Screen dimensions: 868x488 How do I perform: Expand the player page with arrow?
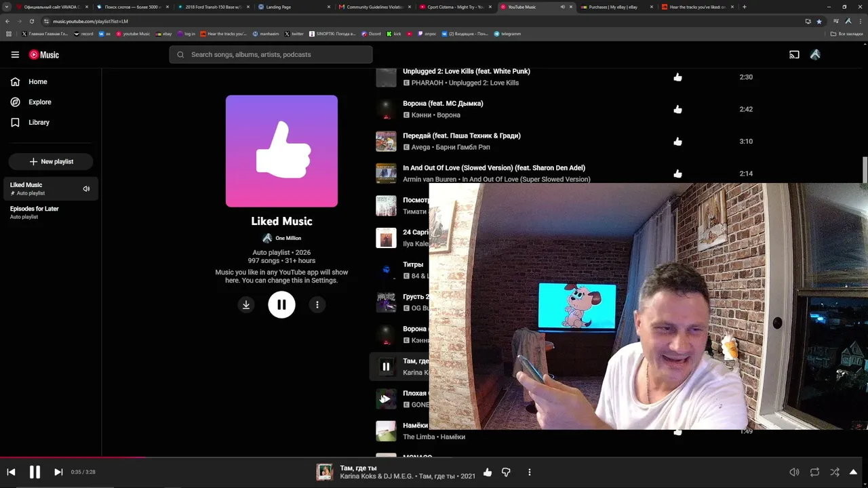tap(854, 472)
